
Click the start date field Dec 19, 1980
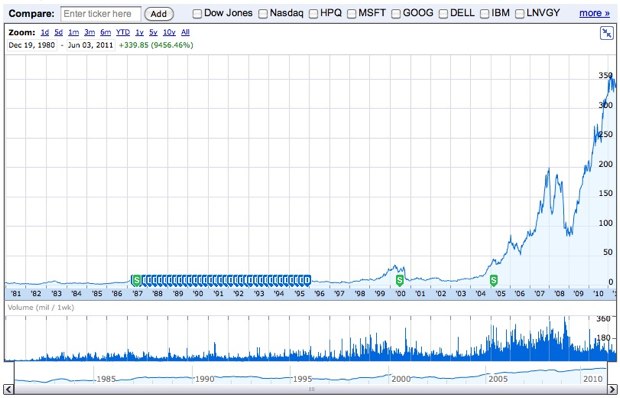pos(32,45)
